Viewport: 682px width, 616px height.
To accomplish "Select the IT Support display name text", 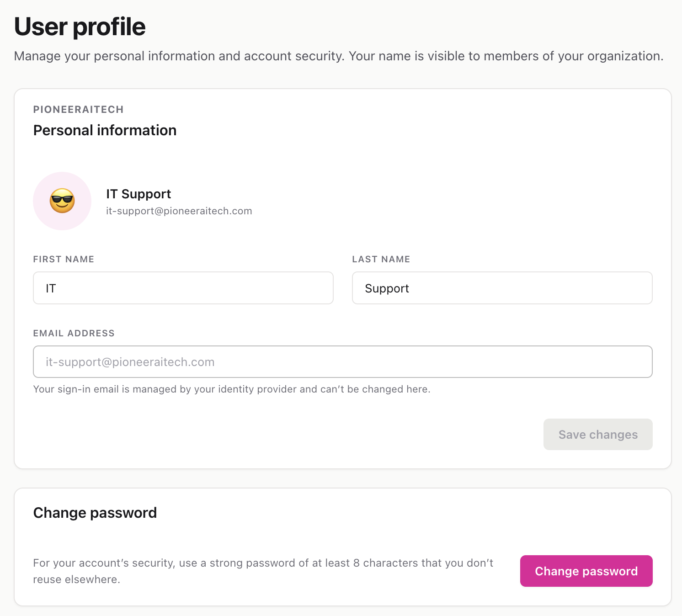I will (139, 194).
